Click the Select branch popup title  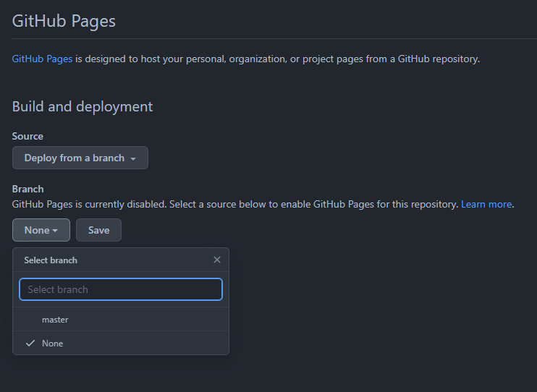coord(51,260)
